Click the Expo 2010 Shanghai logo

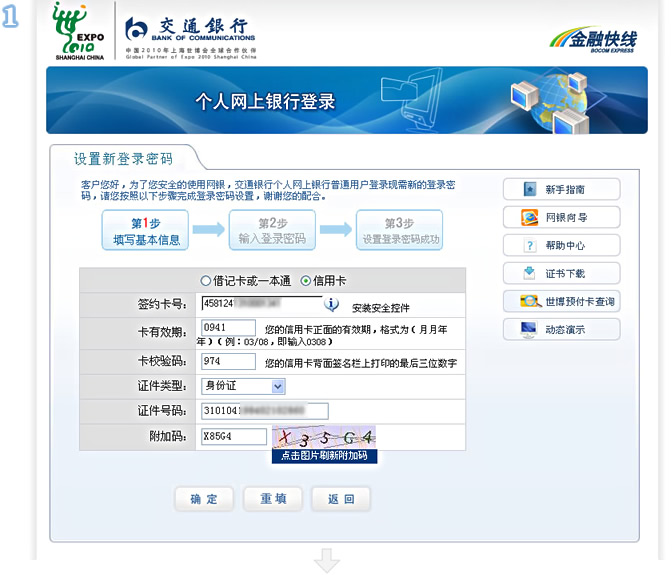(79, 31)
